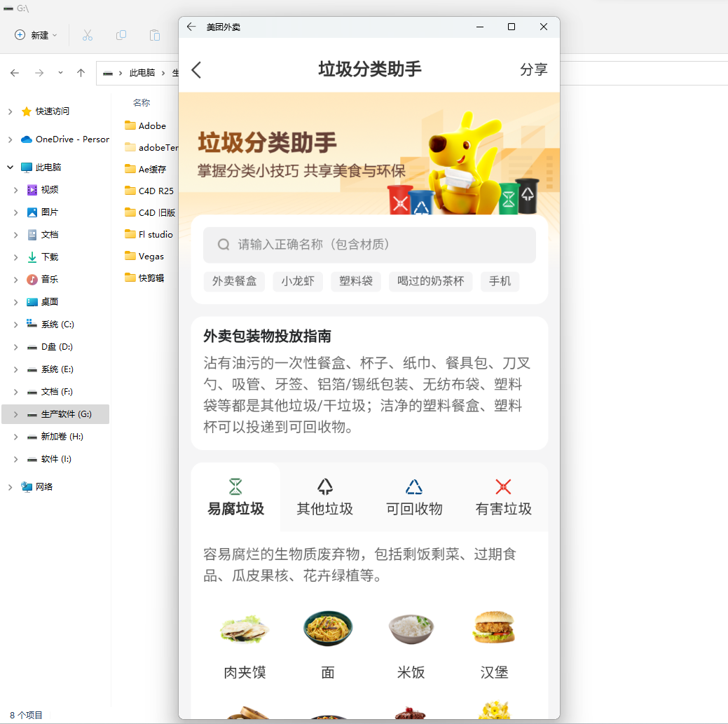The height and width of the screenshot is (724, 728).
Task: Click the search box for garbage names
Action: click(x=369, y=245)
